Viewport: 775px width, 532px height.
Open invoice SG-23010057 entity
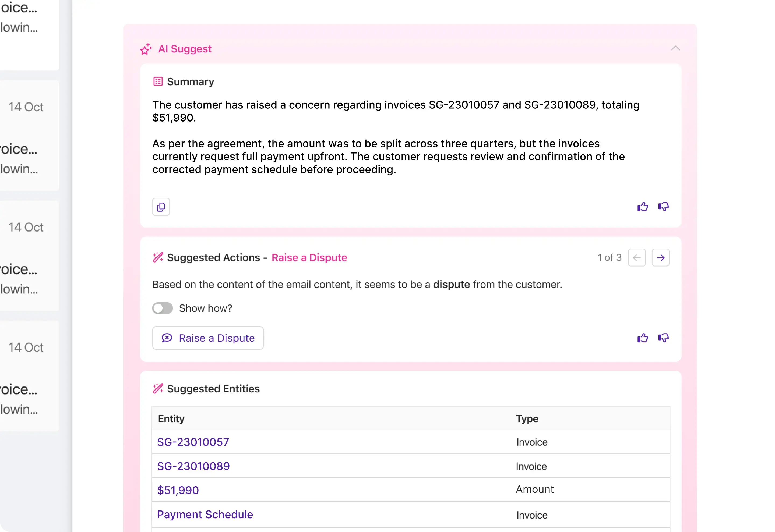click(193, 442)
